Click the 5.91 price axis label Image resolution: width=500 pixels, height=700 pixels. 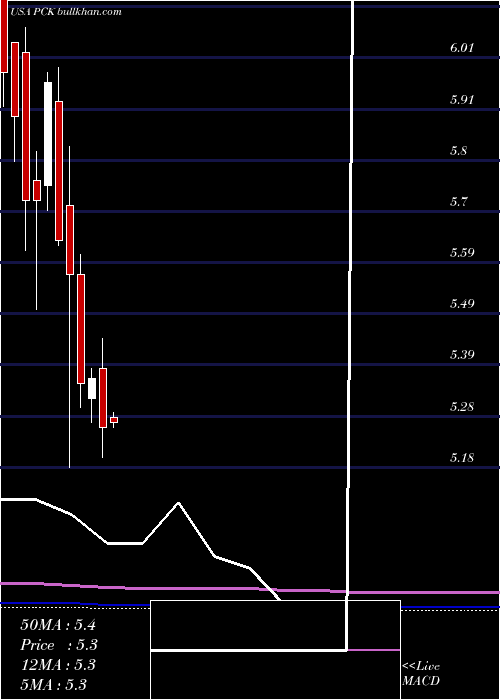pyautogui.click(x=461, y=99)
